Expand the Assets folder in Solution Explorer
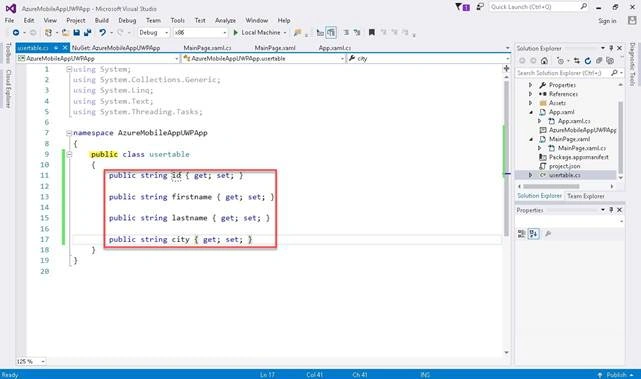The height and width of the screenshot is (379, 641). coord(531,103)
